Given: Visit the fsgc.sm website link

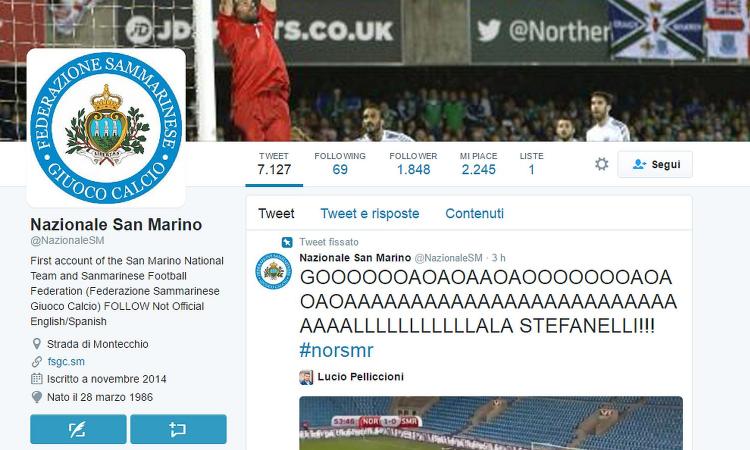Looking at the screenshot, I should coord(66,362).
